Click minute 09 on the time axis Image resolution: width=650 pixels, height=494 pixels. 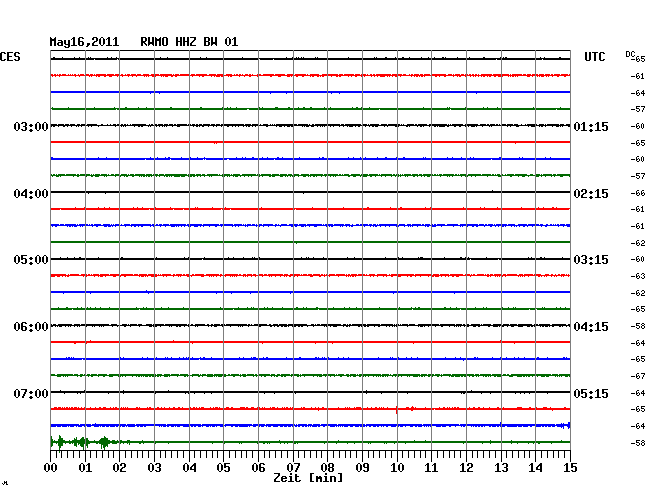[x=362, y=467]
